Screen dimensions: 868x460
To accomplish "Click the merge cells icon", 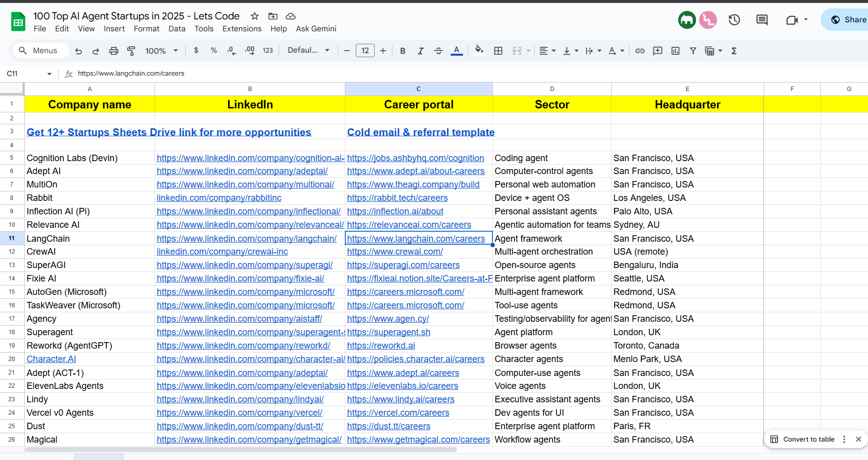I will tap(517, 51).
